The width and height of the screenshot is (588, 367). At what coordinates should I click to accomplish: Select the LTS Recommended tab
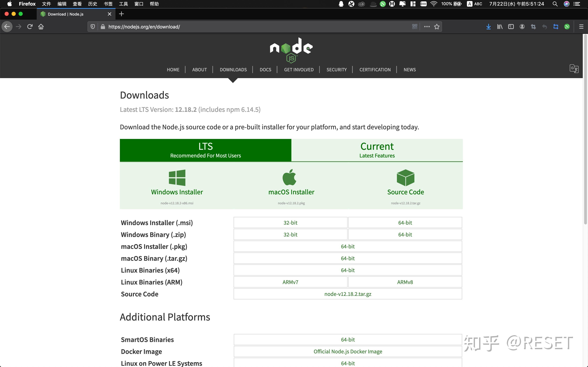point(205,150)
